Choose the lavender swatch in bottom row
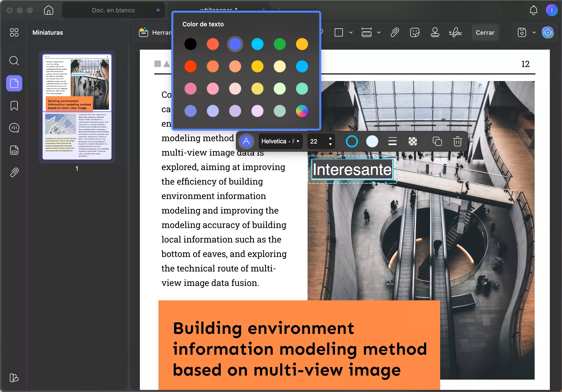The height and width of the screenshot is (392, 562). (235, 111)
